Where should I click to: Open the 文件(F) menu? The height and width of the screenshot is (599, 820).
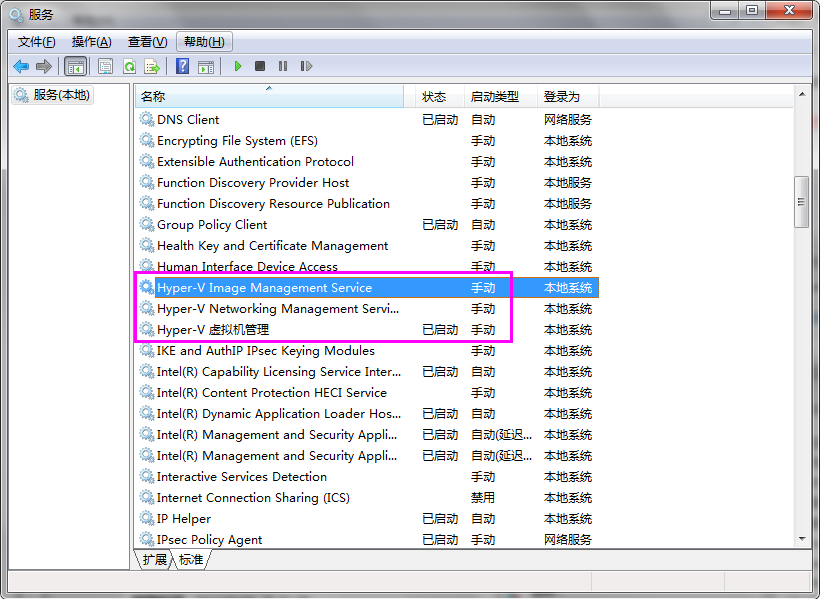36,42
